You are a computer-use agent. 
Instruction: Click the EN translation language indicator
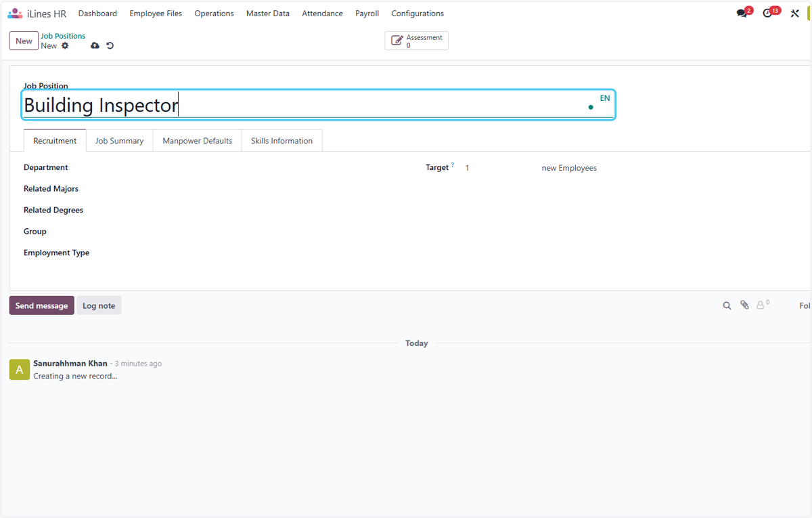point(605,98)
